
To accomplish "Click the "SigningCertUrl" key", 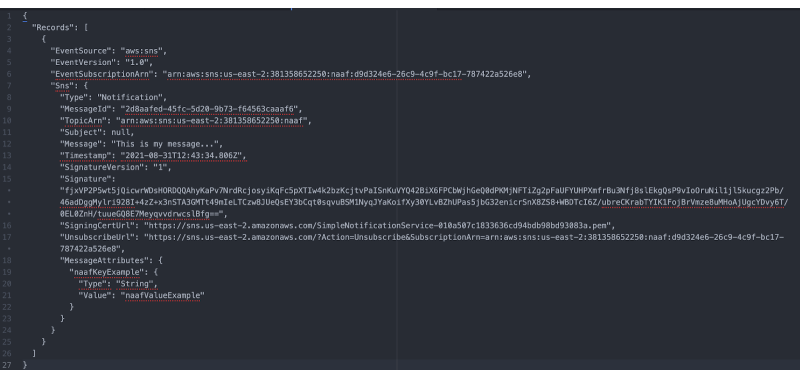I will click(96, 226).
